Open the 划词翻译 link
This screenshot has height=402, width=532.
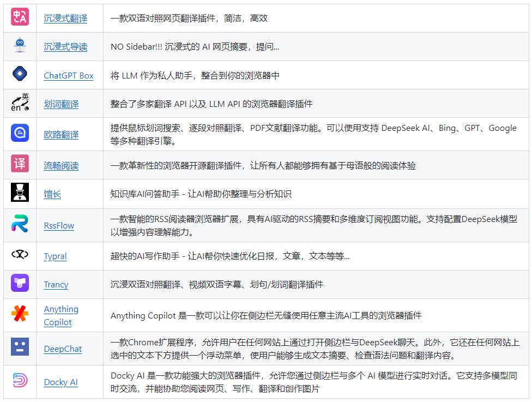click(61, 104)
